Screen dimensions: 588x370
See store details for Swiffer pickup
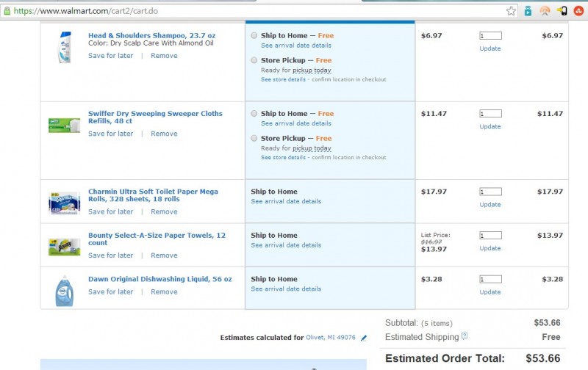pos(283,157)
